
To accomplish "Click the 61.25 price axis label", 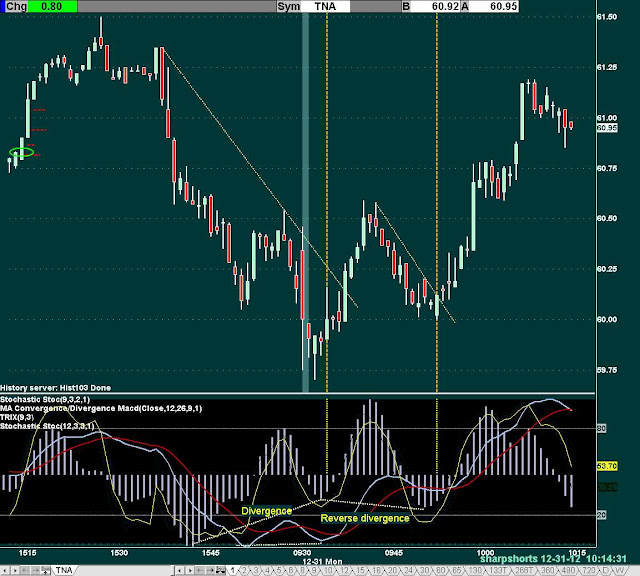I will pyautogui.click(x=607, y=67).
